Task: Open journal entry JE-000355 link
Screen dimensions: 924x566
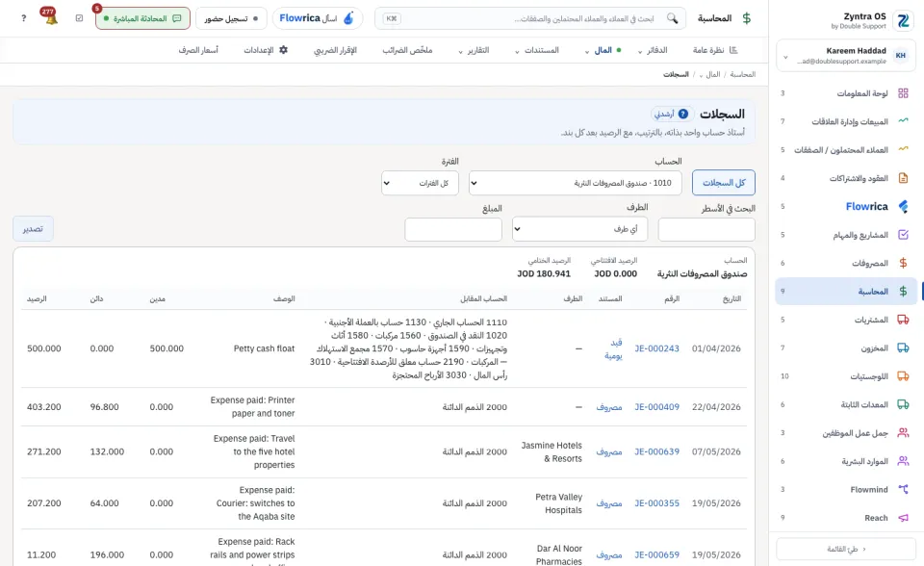Action: coord(656,502)
